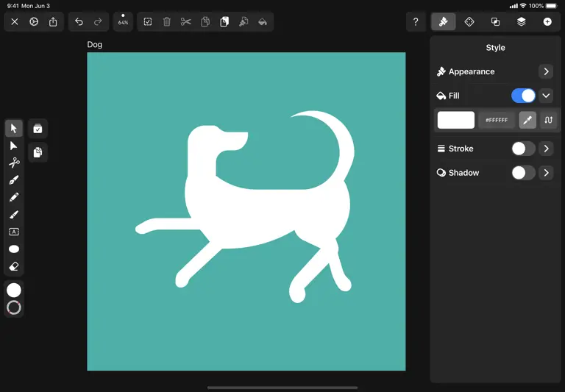Select the Scissors tool in left toolbar

click(x=14, y=163)
